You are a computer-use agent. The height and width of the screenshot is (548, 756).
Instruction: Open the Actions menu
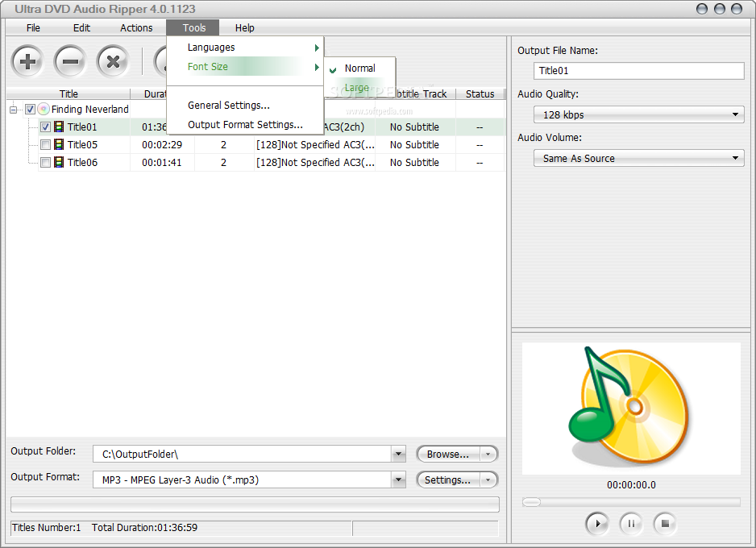[x=136, y=28]
